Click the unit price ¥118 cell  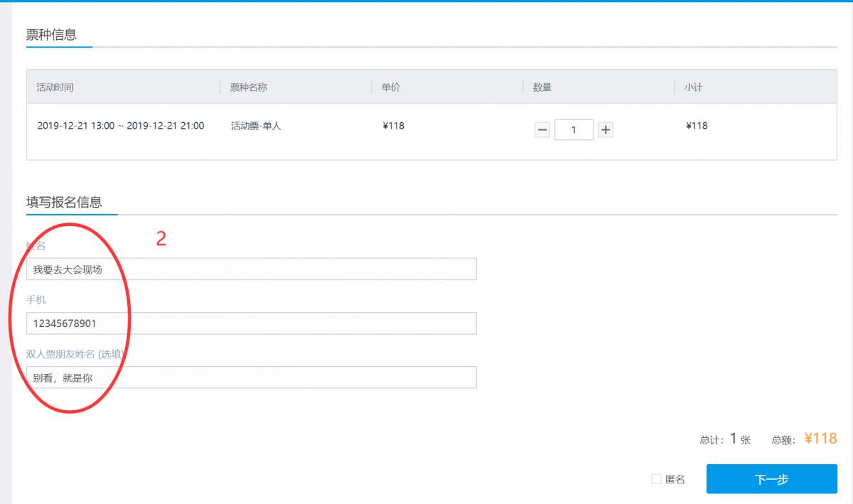point(393,126)
